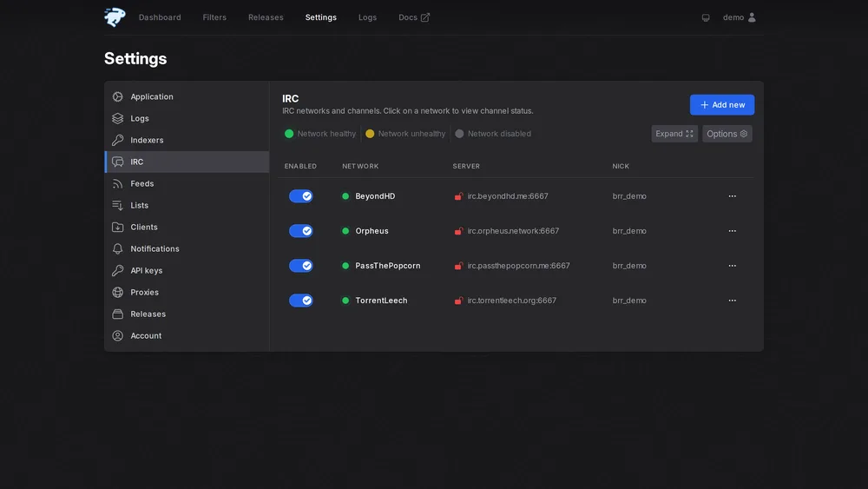Click the monitor theme icon near demo
This screenshot has width=868, height=489.
click(x=705, y=17)
